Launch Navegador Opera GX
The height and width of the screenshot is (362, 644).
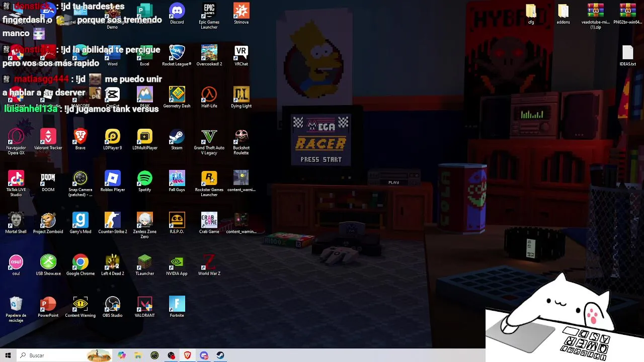click(x=16, y=142)
